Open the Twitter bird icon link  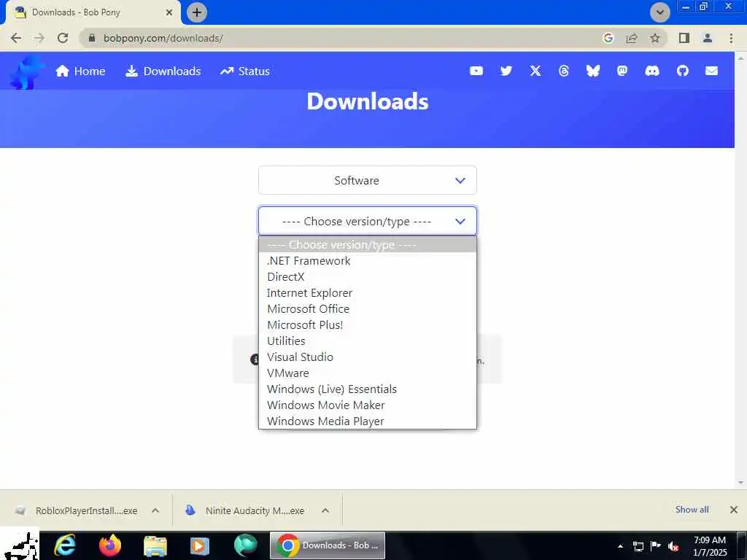click(506, 71)
